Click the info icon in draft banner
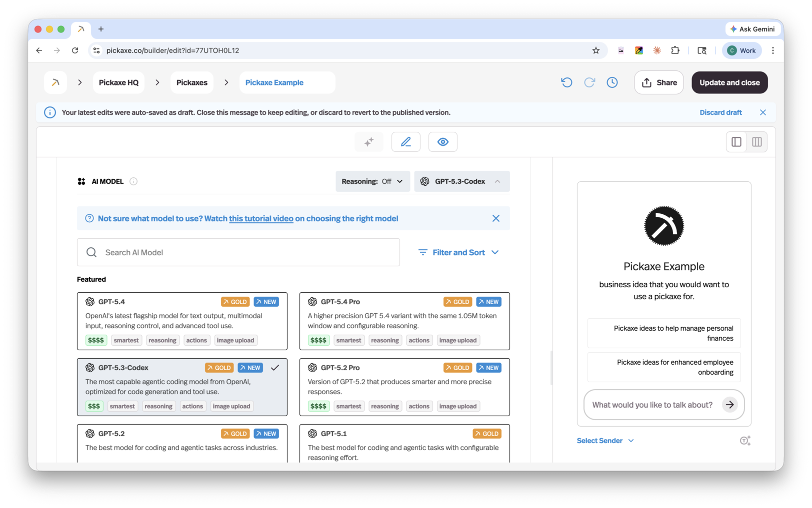 click(x=50, y=112)
